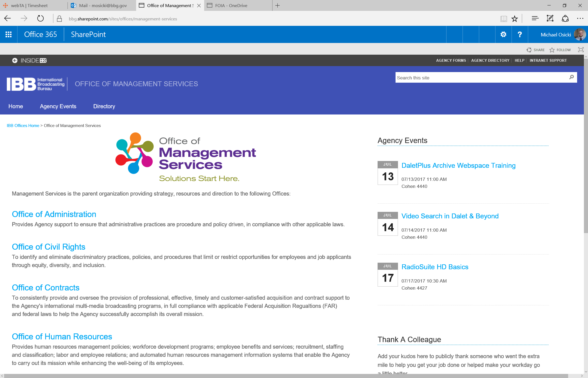Viewport: 588px width, 378px height.
Task: Open reading view book icon
Action: [504, 18]
